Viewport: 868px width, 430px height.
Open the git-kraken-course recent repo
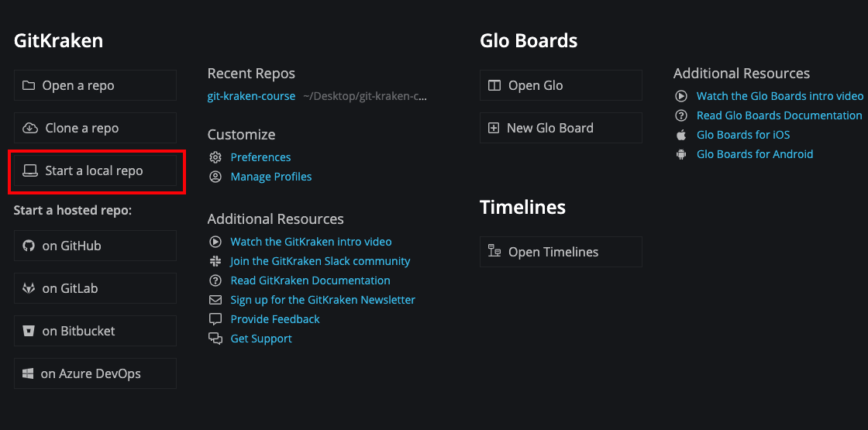(251, 96)
